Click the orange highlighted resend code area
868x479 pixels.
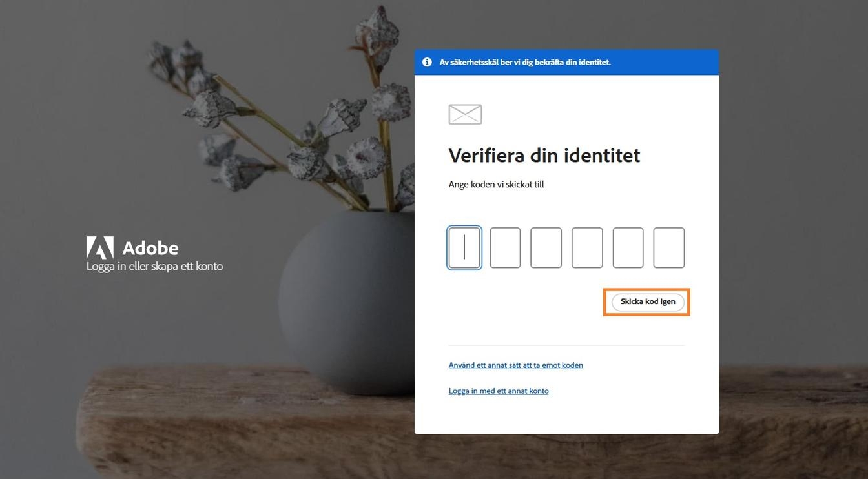(647, 301)
